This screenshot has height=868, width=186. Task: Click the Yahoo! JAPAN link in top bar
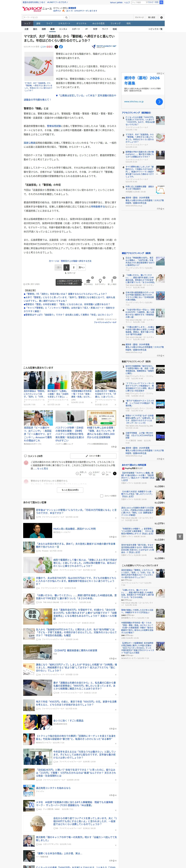116,2
